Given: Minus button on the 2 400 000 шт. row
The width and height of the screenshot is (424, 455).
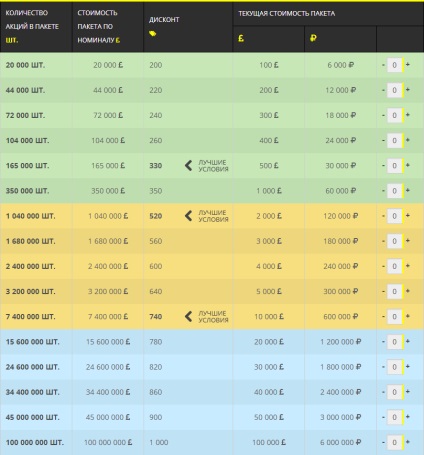Looking at the screenshot, I should (x=383, y=266).
